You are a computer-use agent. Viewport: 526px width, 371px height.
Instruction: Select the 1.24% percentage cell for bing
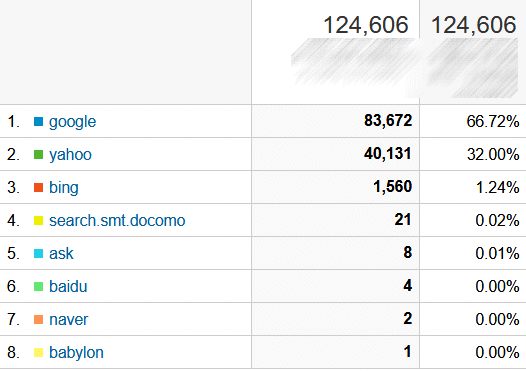click(x=473, y=187)
